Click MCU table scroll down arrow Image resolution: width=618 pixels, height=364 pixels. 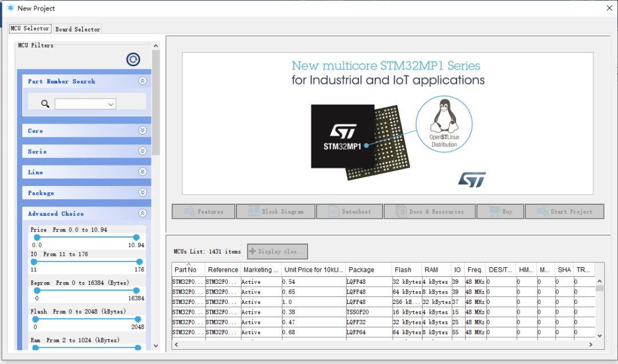600,336
